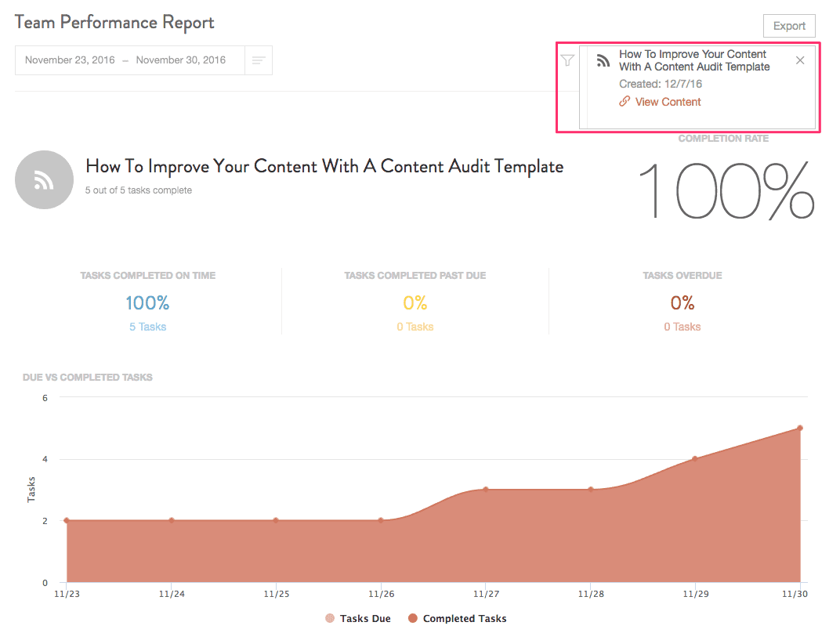The width and height of the screenshot is (840, 633).
Task: Select the November 30, 2016 end date
Action: [180, 60]
